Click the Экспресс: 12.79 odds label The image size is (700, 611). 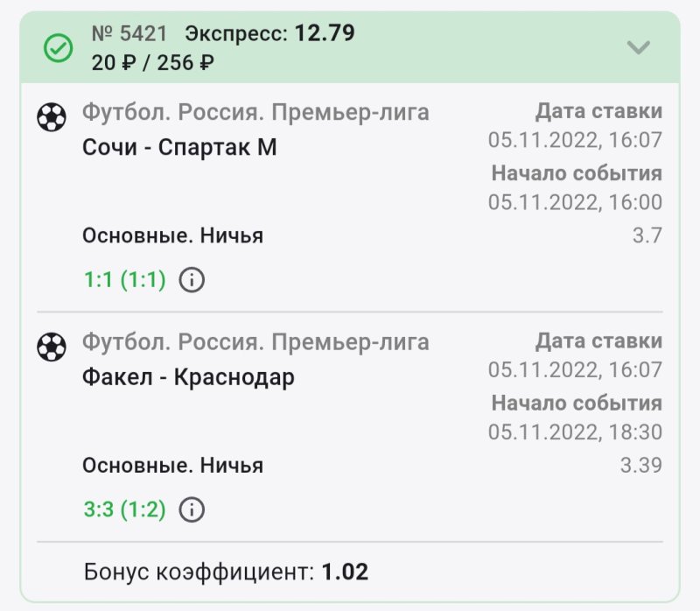(x=269, y=34)
